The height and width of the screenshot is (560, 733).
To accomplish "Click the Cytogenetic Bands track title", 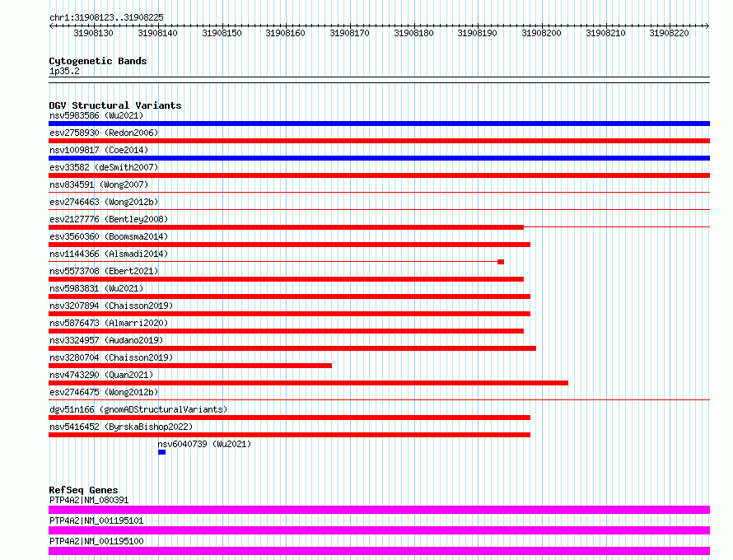I will coord(98,61).
